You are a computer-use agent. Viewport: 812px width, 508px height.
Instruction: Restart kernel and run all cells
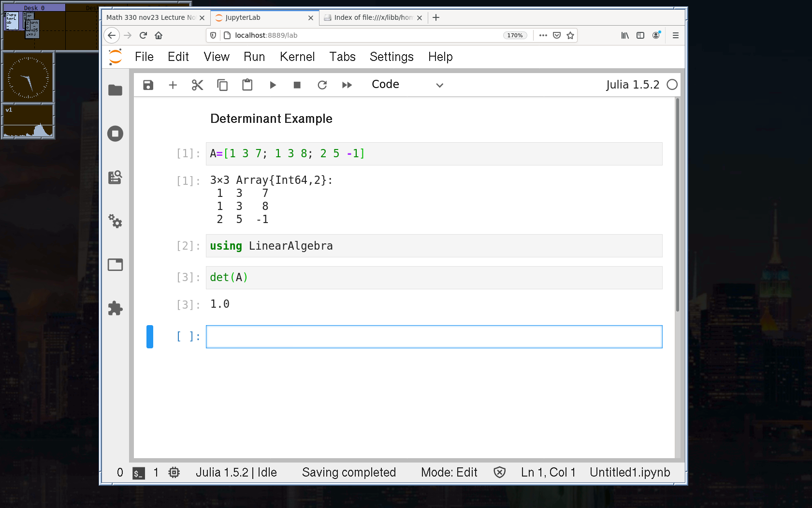[347, 85]
